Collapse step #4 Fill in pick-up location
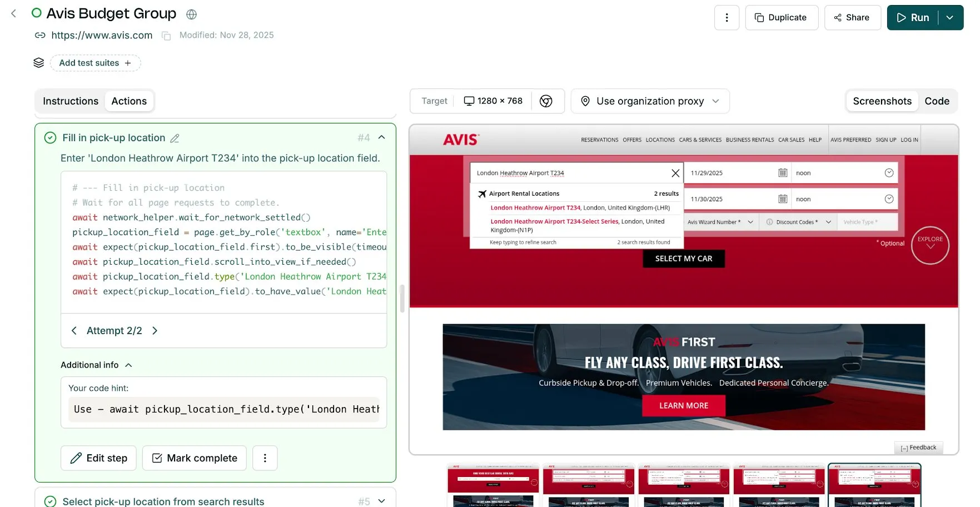Viewport: 980px width, 507px height. pos(381,137)
